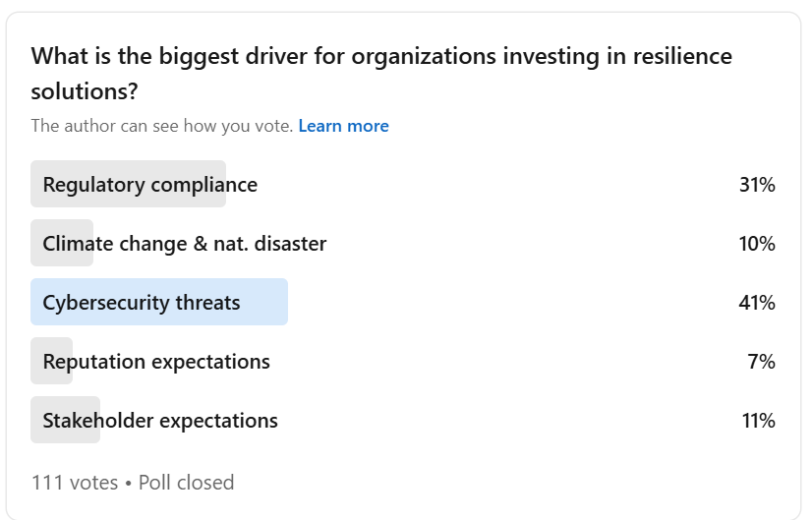The height and width of the screenshot is (520, 812).
Task: Click the Poll closed status text
Action: pos(186,483)
